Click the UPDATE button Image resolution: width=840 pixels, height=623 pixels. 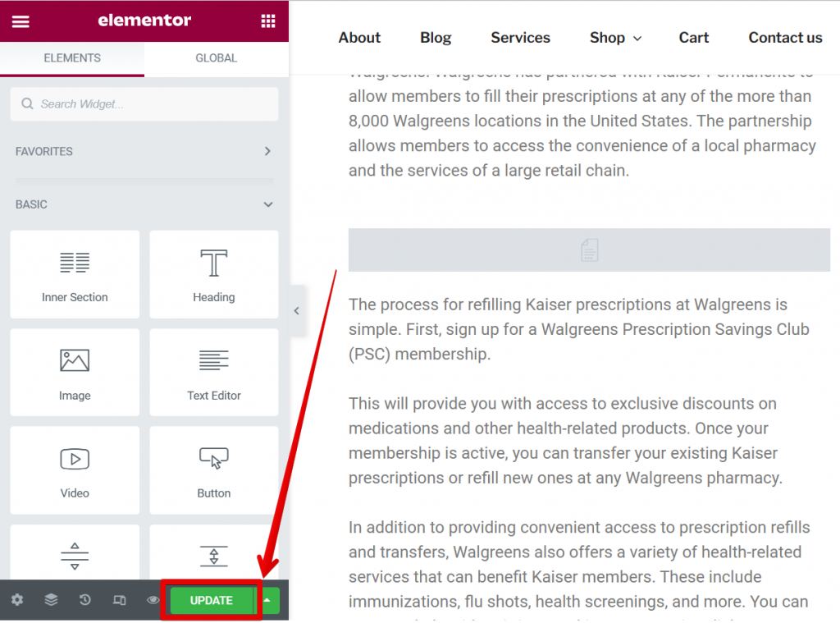pyautogui.click(x=211, y=600)
